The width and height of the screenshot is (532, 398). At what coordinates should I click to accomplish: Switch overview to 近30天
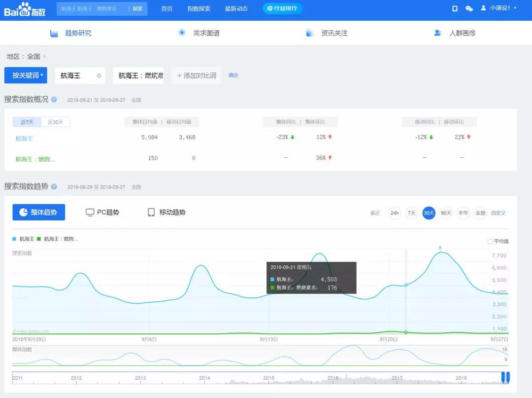(56, 122)
